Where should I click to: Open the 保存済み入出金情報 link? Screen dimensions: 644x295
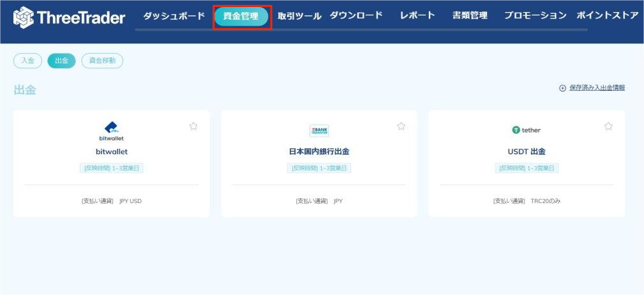(597, 88)
